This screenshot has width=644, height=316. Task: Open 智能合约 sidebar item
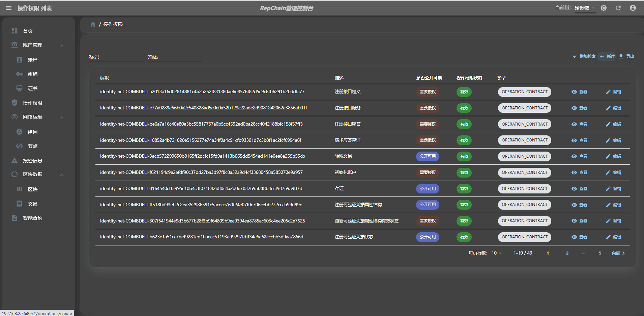(x=38, y=218)
